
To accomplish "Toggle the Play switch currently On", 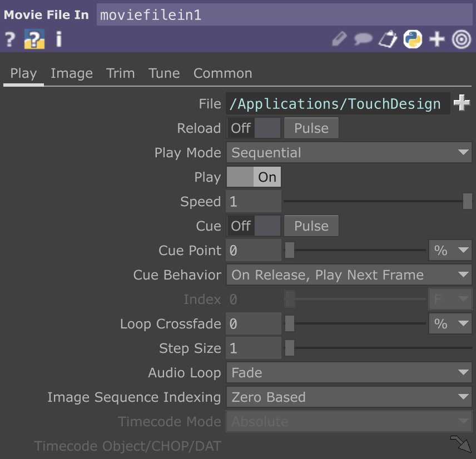I will coord(254,177).
